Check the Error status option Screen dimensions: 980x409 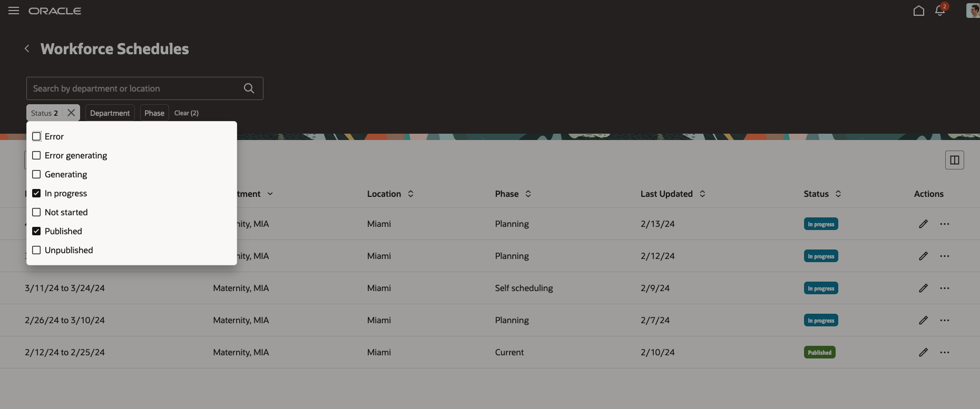tap(36, 136)
